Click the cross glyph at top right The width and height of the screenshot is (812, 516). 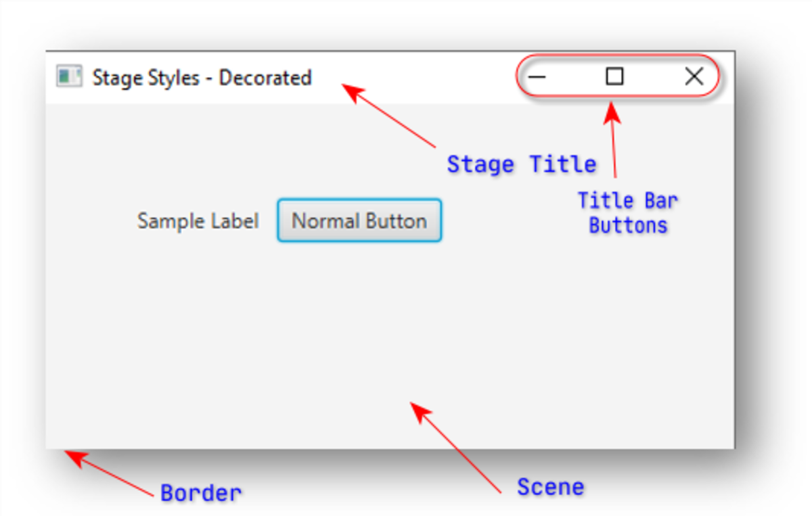coord(694,76)
